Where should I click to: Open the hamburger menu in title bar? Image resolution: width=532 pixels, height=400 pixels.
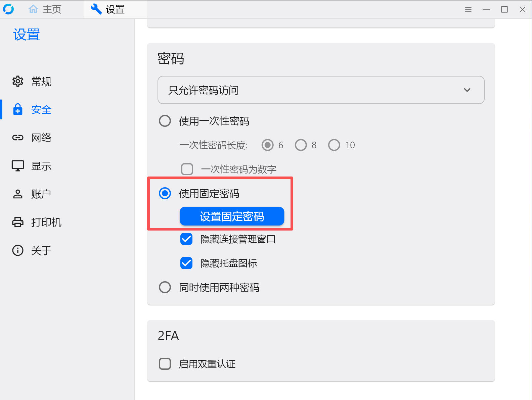point(468,9)
